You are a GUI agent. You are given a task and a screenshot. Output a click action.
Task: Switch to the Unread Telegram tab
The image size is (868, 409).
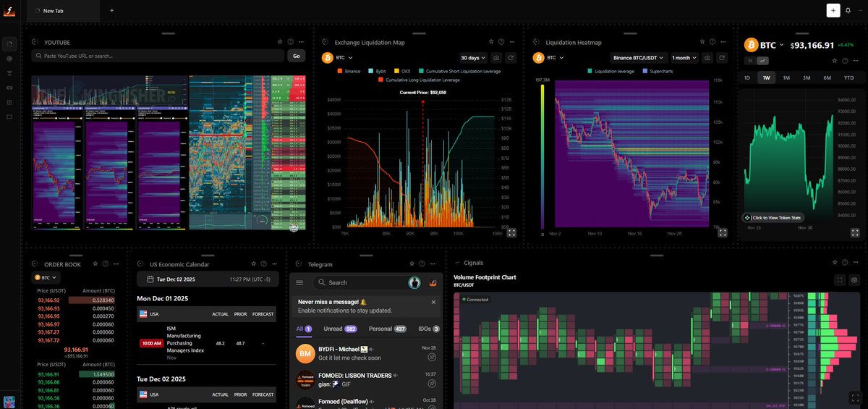tap(340, 329)
